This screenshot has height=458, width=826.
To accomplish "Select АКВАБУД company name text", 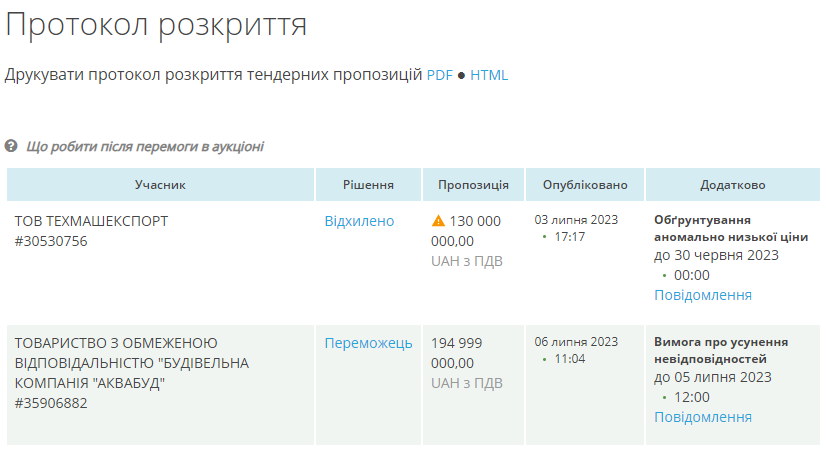I will (x=132, y=363).
